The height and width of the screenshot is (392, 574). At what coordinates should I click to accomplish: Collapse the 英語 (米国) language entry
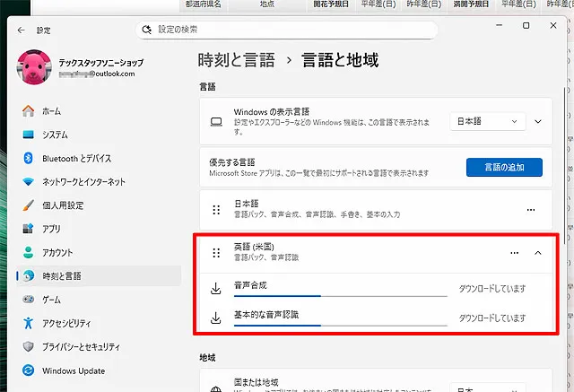pos(538,253)
